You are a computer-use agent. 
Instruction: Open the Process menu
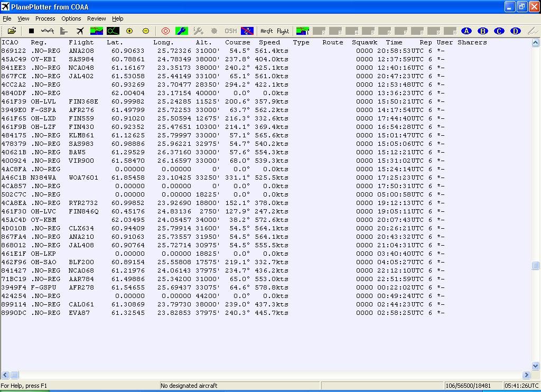(45, 18)
